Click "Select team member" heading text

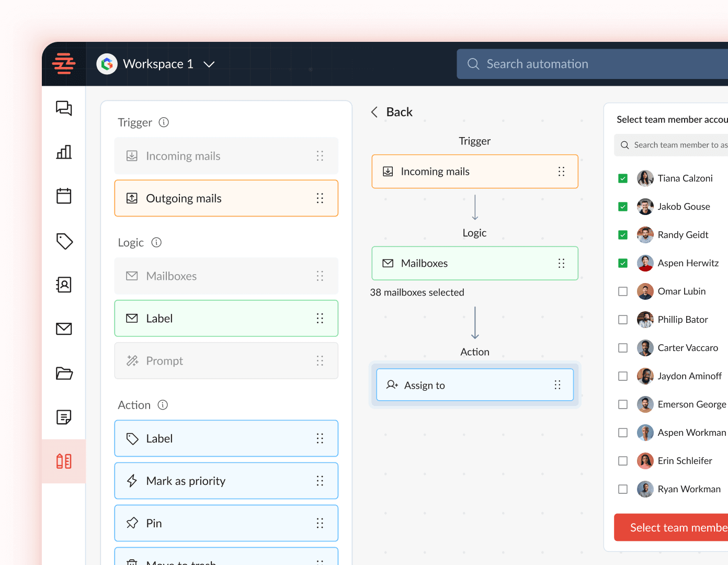(x=672, y=119)
